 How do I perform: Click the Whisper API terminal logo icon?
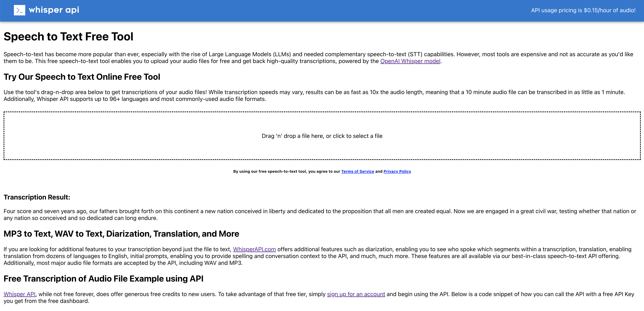click(19, 10)
